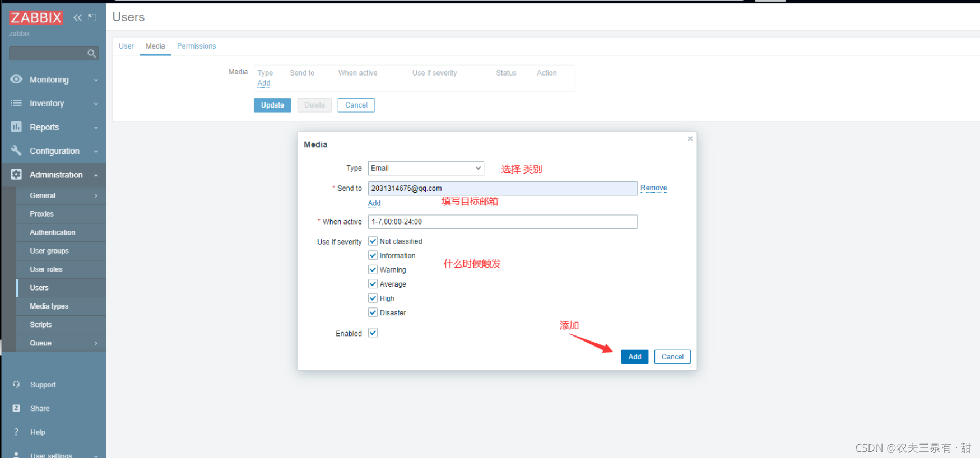
Task: Toggle the Average severity checkbox
Action: [x=373, y=284]
